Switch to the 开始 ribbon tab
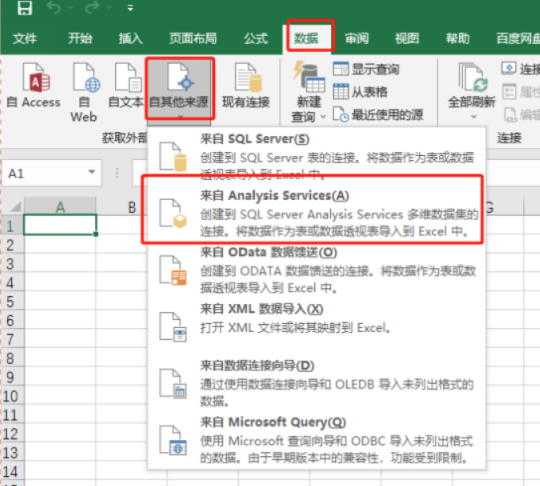Viewport: 540px width, 486px height. click(x=80, y=38)
